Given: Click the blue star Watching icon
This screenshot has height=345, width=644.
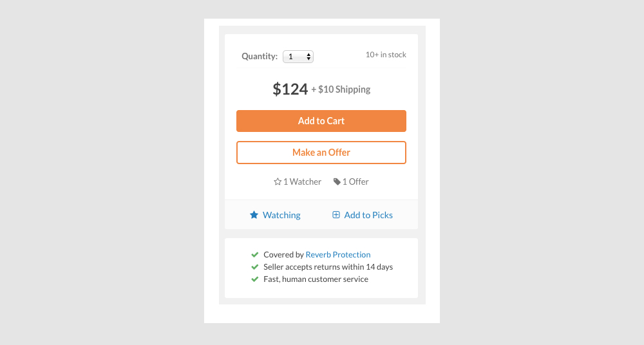Looking at the screenshot, I should coord(254,215).
